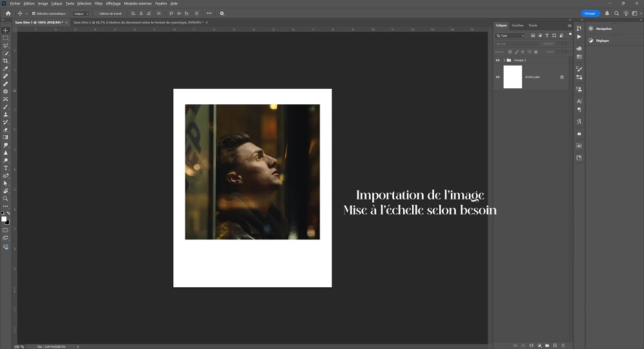Expand the Groupe 1 folder
Screen dimensions: 644x349
pyautogui.click(x=504, y=61)
